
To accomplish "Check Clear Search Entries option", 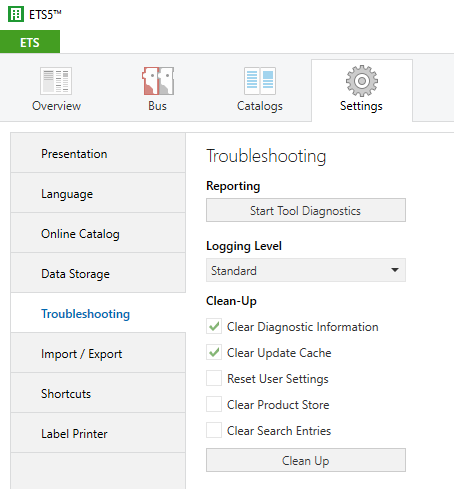I will pos(214,430).
